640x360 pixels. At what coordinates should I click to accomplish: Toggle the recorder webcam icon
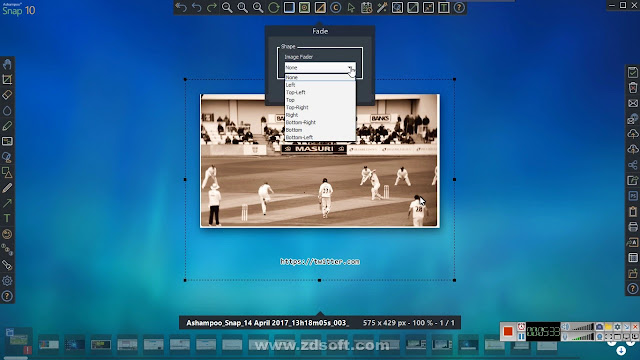coord(599,337)
